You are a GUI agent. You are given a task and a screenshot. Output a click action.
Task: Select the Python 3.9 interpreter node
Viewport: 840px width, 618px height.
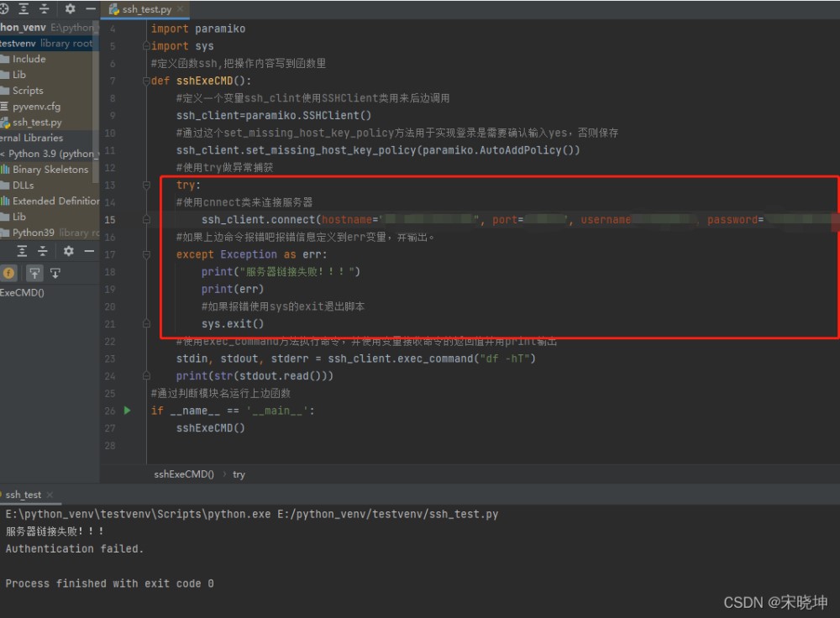click(x=50, y=154)
